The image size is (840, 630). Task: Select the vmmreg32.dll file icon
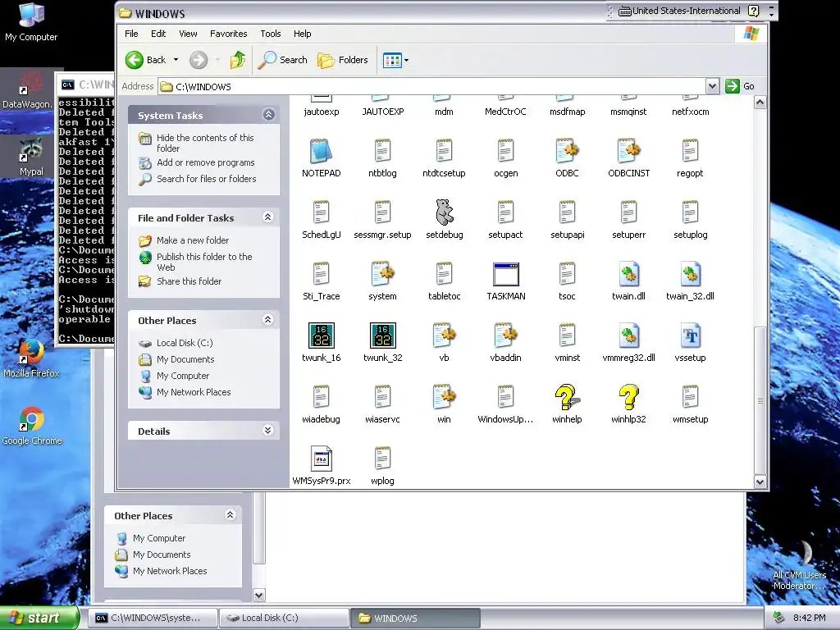[x=628, y=336]
